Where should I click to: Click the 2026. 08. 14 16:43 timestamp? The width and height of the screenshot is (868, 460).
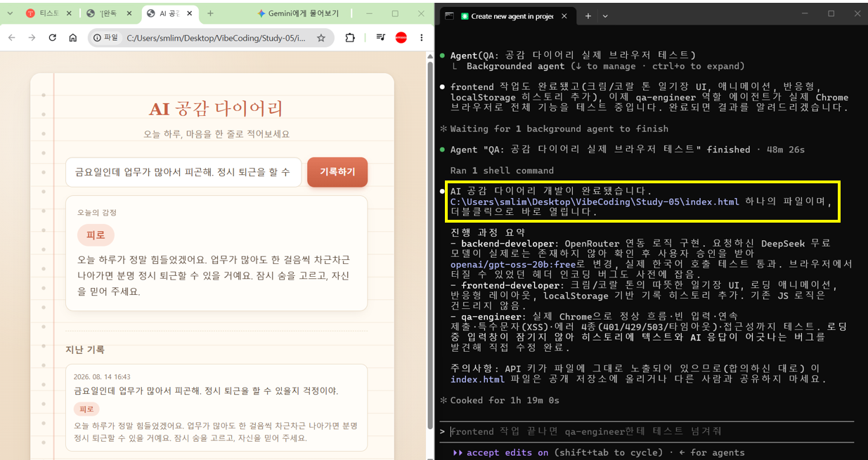tap(102, 376)
